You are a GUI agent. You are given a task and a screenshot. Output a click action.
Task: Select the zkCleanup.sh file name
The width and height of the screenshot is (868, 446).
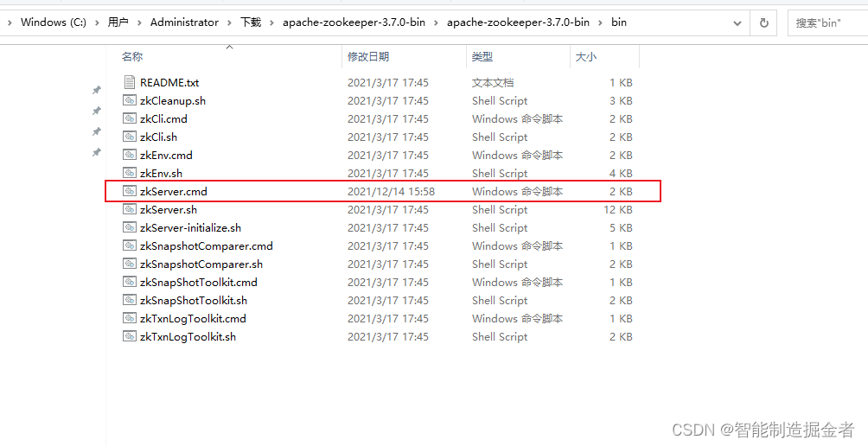pos(173,101)
